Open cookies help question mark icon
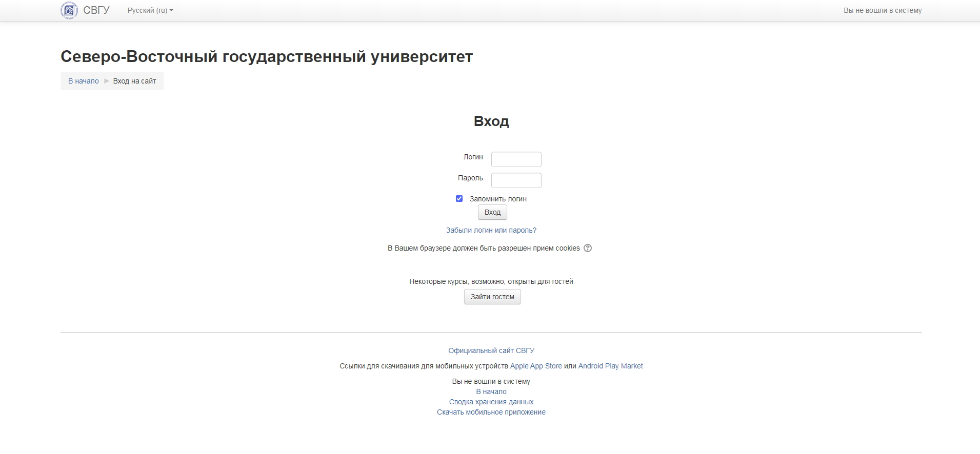980x454 pixels. point(588,248)
